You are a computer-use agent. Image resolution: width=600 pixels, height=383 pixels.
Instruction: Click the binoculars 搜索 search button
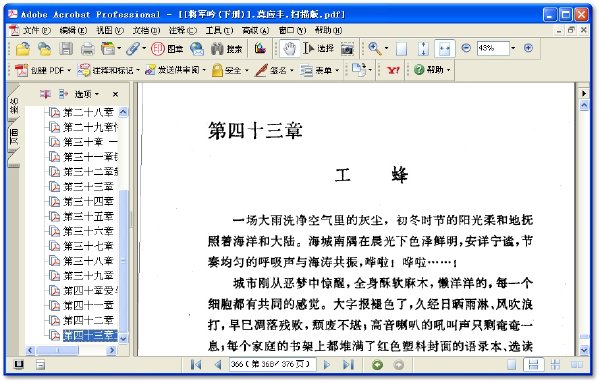point(226,49)
